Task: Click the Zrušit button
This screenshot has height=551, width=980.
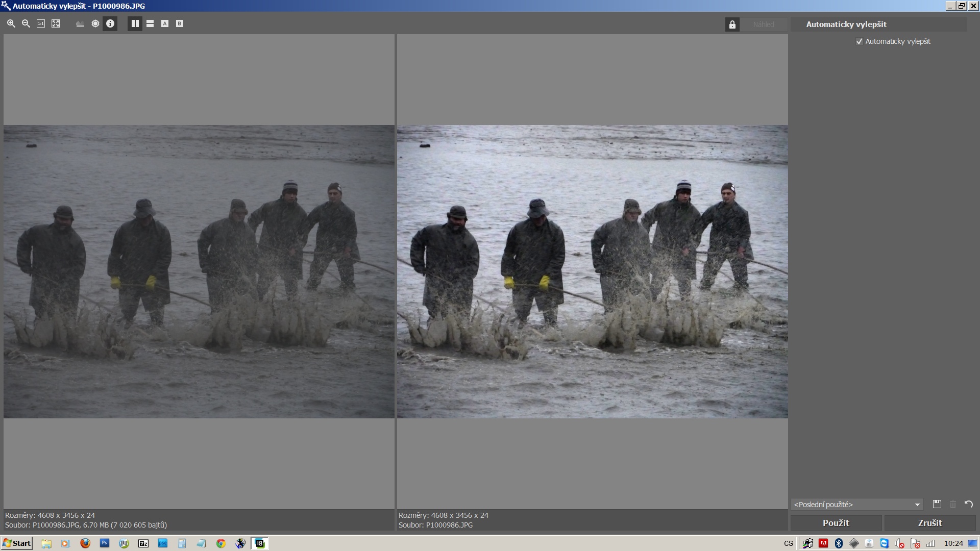Action: [930, 523]
